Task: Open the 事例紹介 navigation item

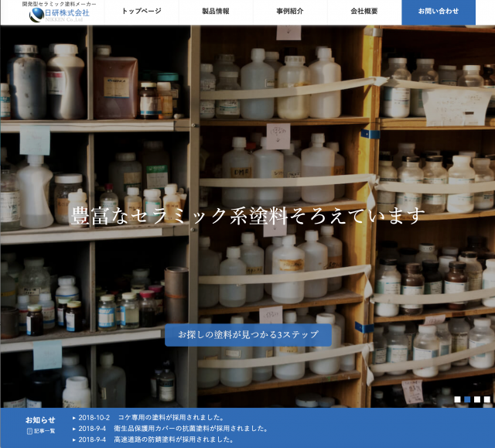Action: pyautogui.click(x=290, y=12)
